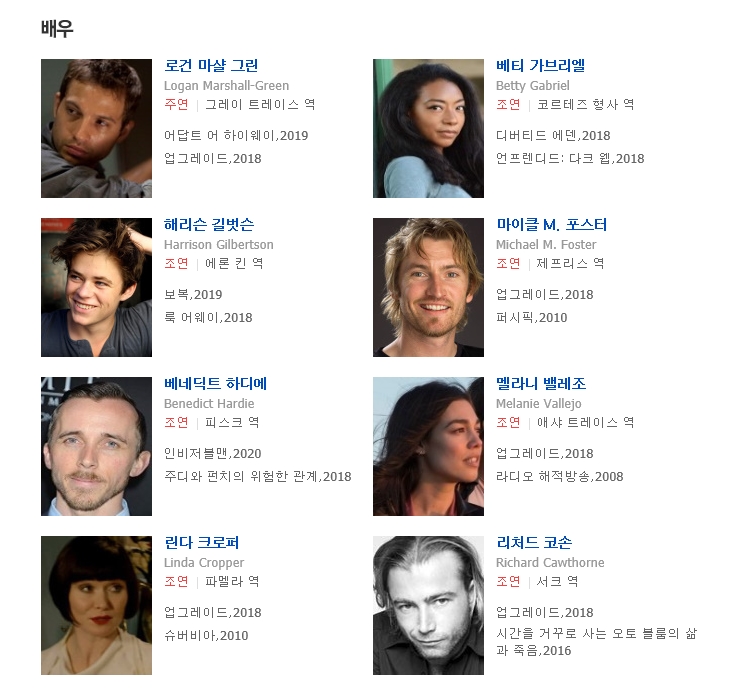The width and height of the screenshot is (748, 698).
Task: Click the 로건 마샬 그린 name link
Action: 211,65
